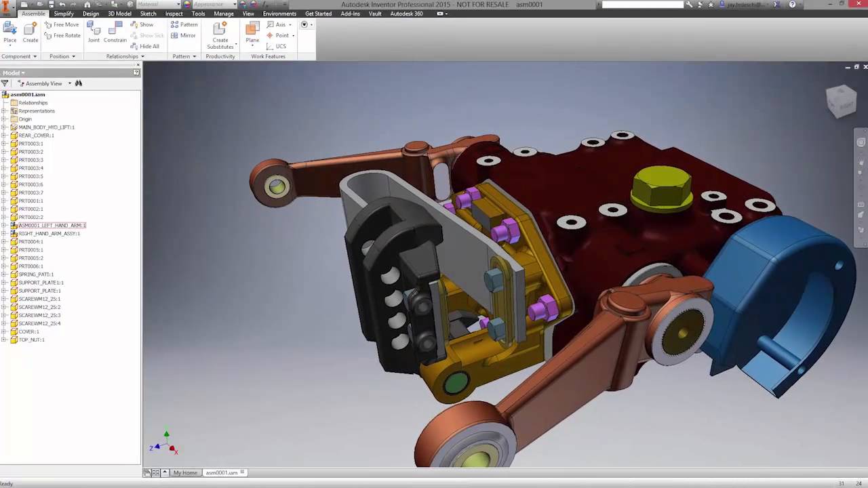Select the Relationships folder in the browser
The width and height of the screenshot is (868, 488).
tap(33, 103)
